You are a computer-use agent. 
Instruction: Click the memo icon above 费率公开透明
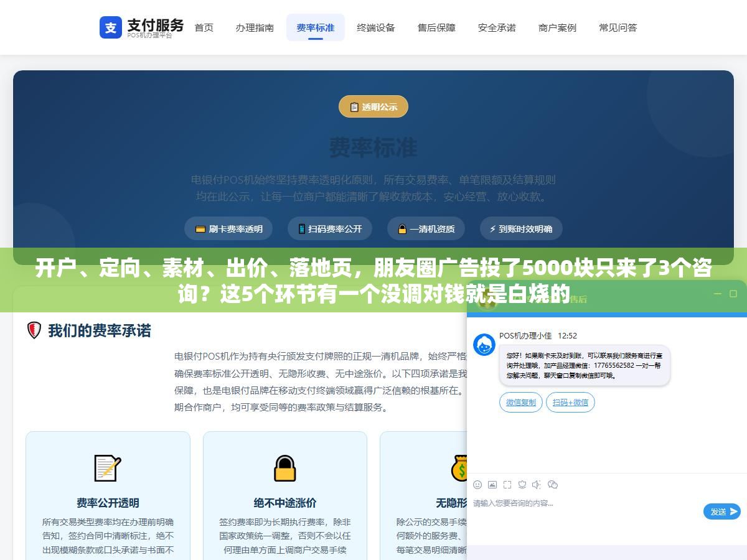[x=107, y=468]
